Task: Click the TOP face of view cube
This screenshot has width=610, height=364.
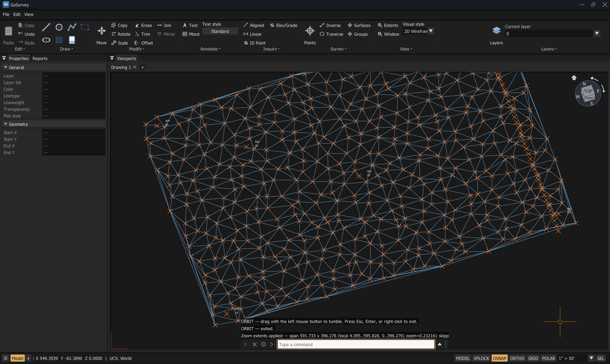Action: pos(588,91)
